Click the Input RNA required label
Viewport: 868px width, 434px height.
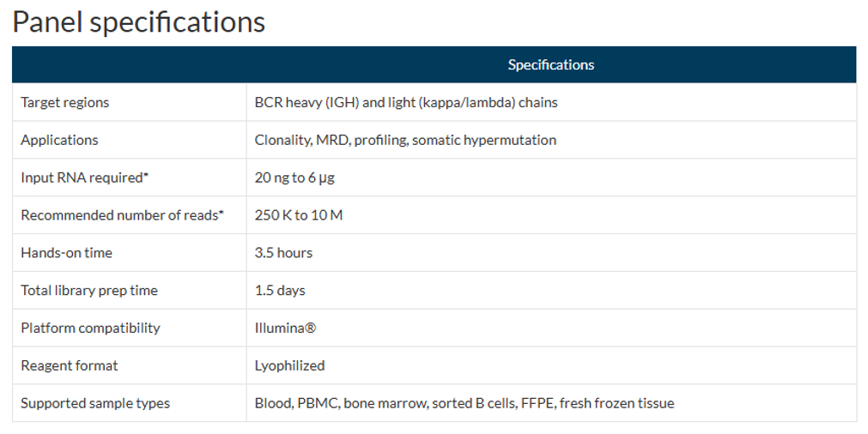pos(85,178)
